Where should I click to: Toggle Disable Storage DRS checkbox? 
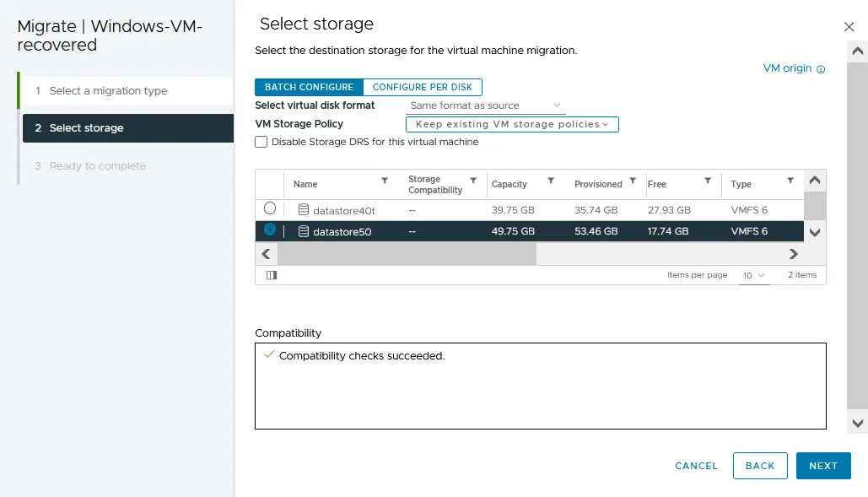(261, 142)
